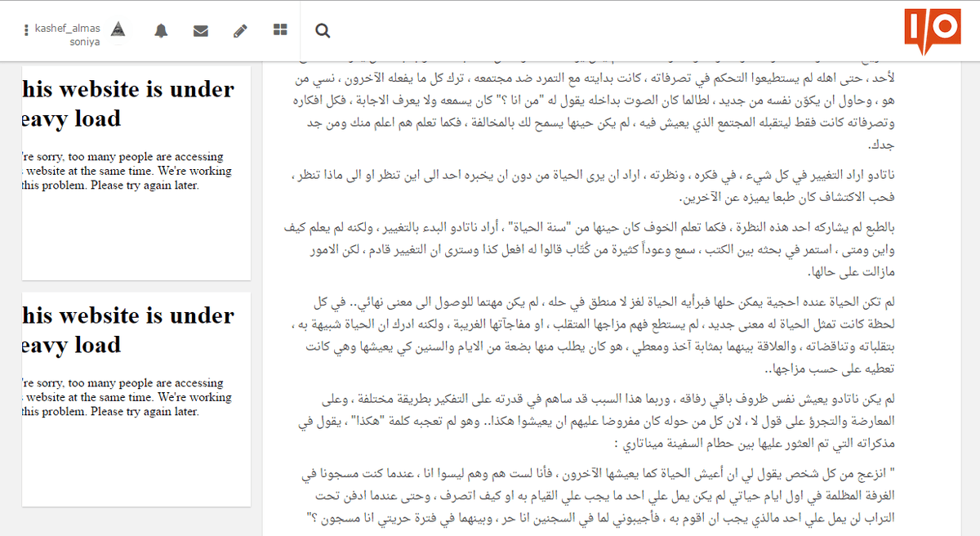This screenshot has height=536, width=980.
Task: Open the notifications bell icon
Action: (x=161, y=29)
